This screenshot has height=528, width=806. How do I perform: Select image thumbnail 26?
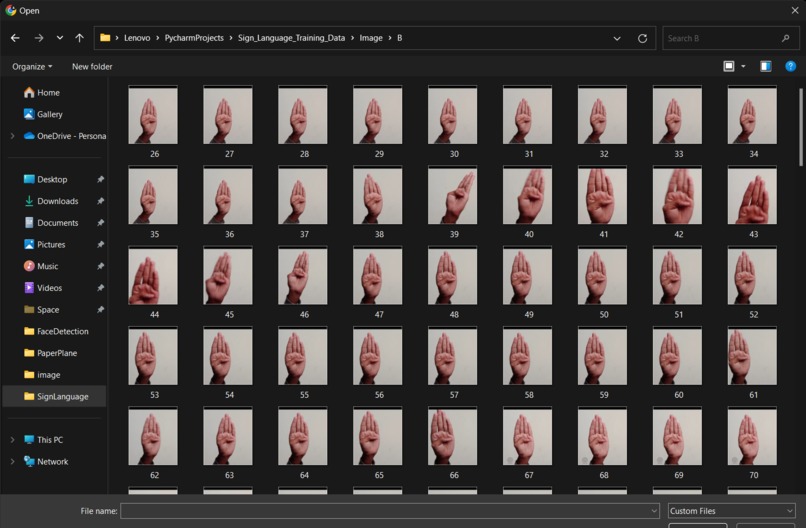point(153,115)
